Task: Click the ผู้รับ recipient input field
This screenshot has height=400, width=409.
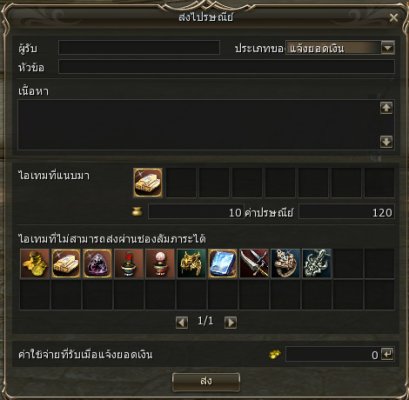Action: (139, 48)
